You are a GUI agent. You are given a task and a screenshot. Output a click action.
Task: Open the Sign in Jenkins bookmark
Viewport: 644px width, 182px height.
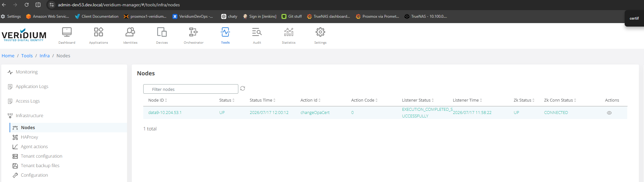coord(260,16)
